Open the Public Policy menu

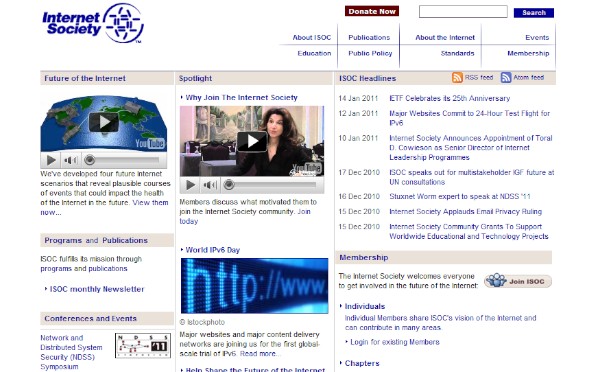tap(370, 53)
